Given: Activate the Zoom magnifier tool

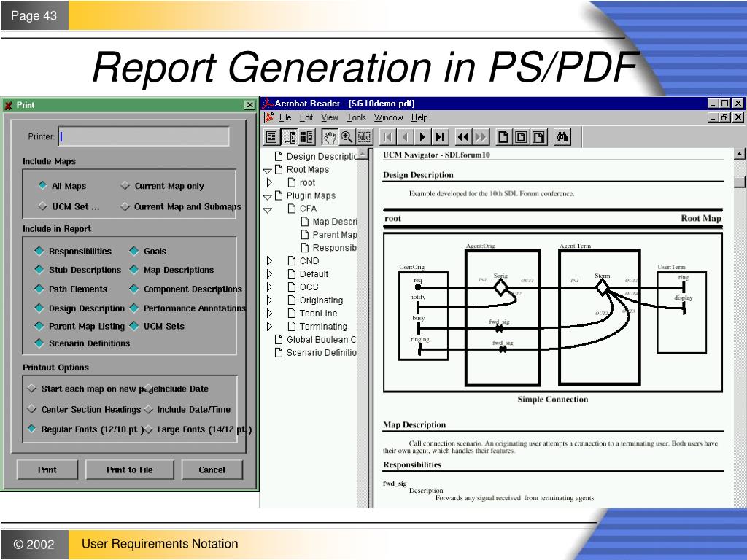Looking at the screenshot, I should pyautogui.click(x=347, y=137).
